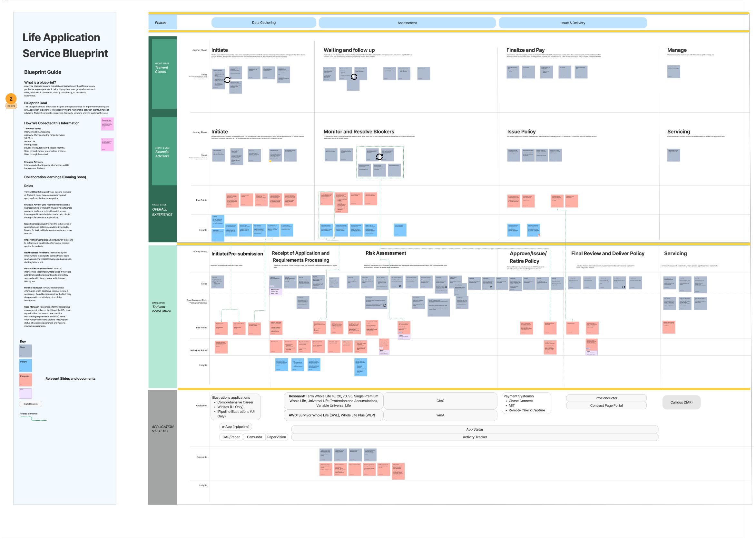This screenshot has height=540, width=756.
Task: Select the Issue & Delivery phase pill
Action: point(572,23)
